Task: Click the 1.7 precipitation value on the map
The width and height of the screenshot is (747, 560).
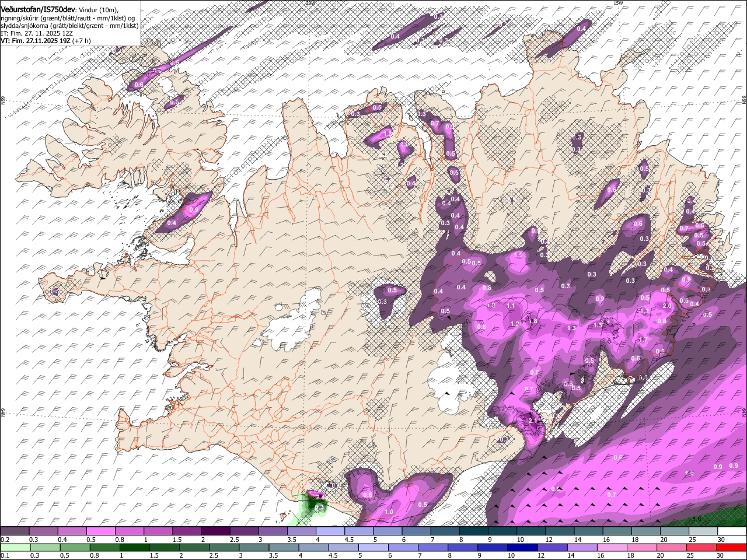Action: tap(643, 339)
